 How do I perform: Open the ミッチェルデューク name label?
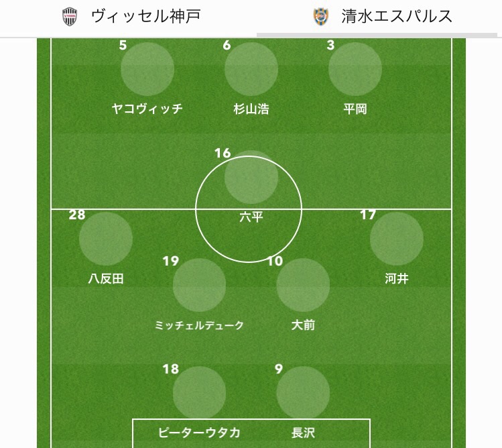click(199, 325)
